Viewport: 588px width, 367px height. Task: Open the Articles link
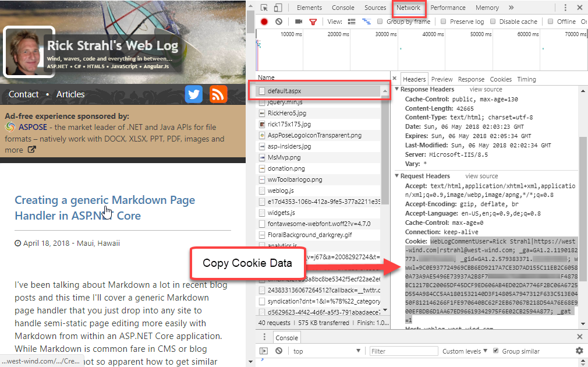tap(70, 94)
